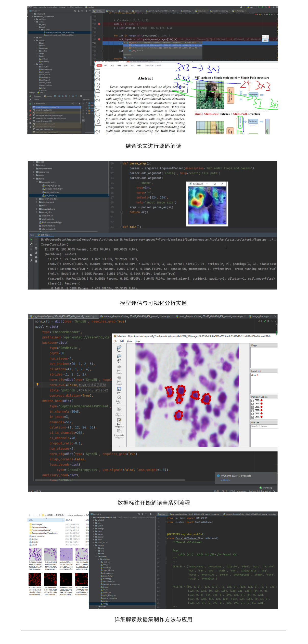Expand the deployment folder in project tree
The height and width of the screenshot is (644, 308).
coord(37,202)
